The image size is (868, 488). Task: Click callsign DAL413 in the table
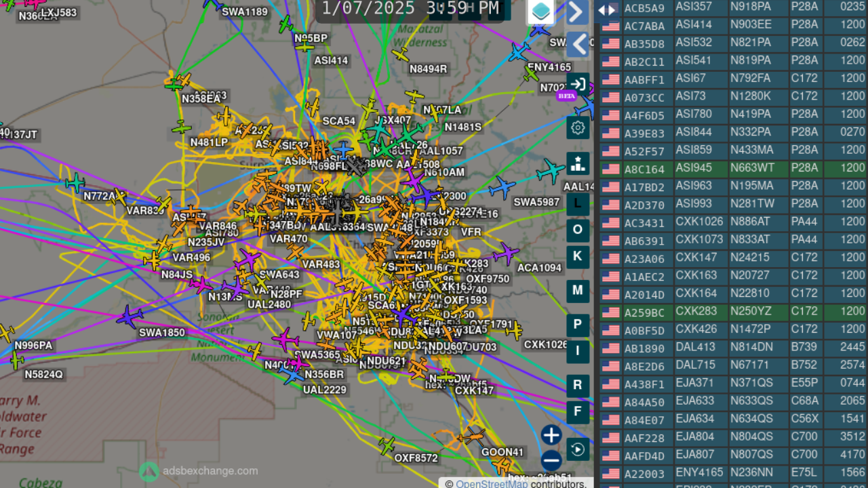coord(696,347)
